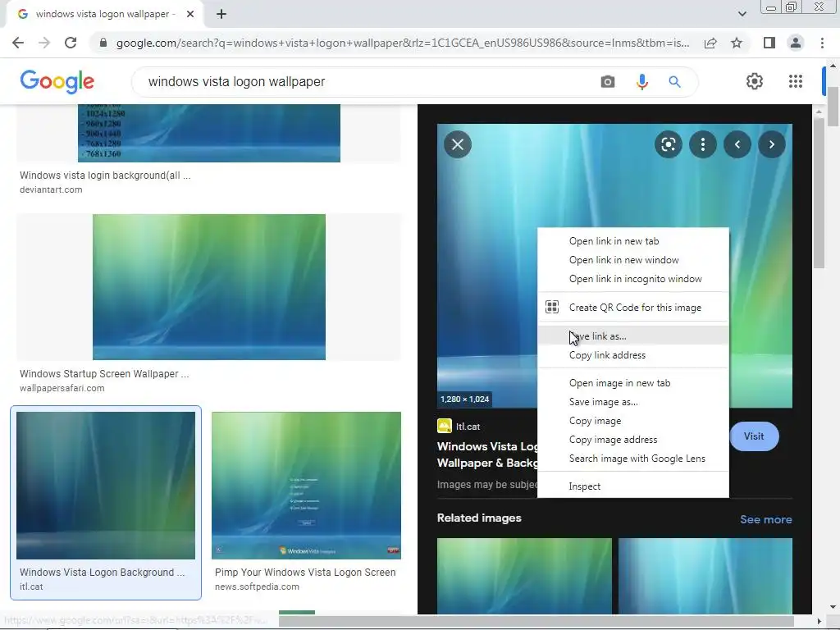The width and height of the screenshot is (840, 630).
Task: Open Windows Startup Screen Wallpaper result title
Action: [x=104, y=374]
